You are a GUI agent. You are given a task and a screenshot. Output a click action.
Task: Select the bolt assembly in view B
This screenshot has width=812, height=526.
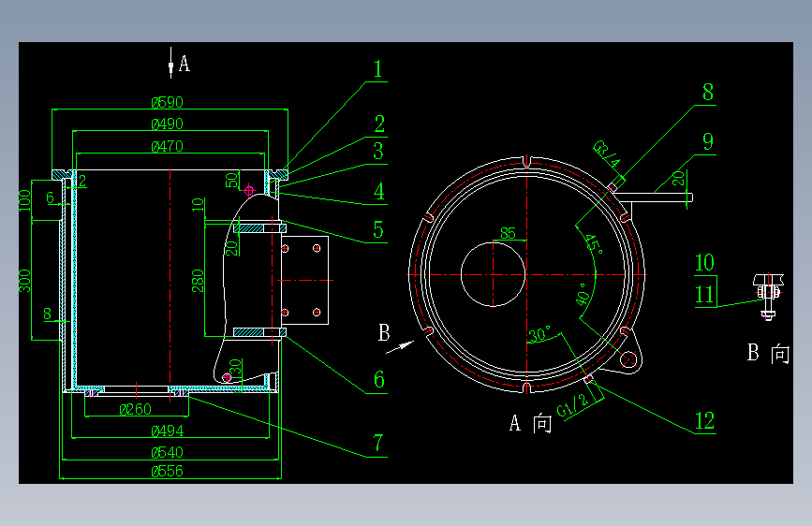pos(768,298)
